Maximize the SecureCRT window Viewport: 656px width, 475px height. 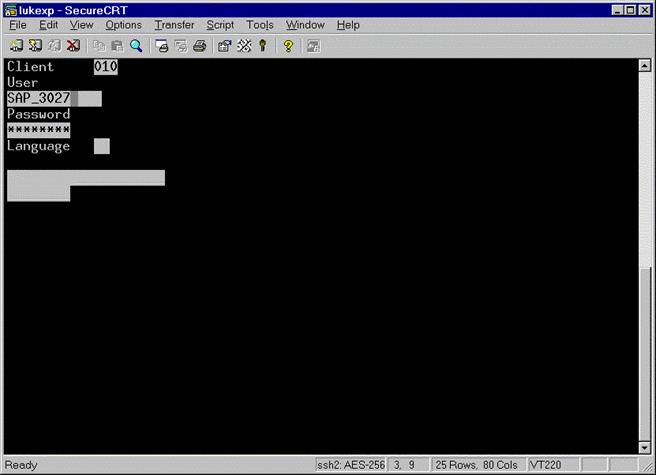coord(630,10)
